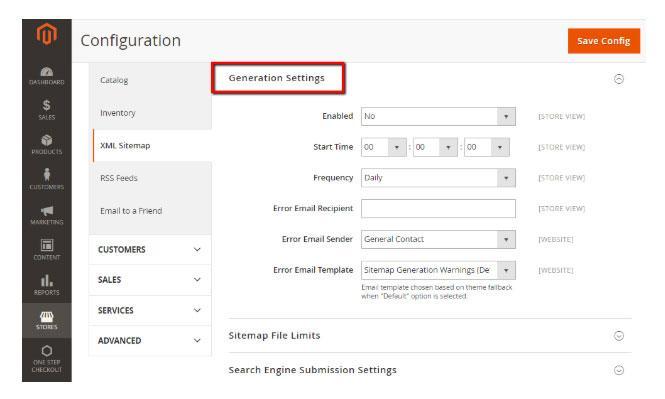Open the Enabled dropdown

(438, 116)
